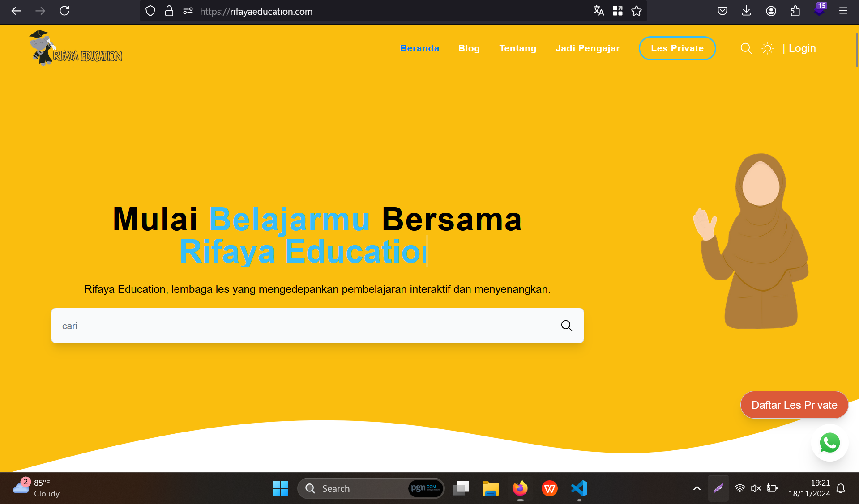Image resolution: width=859 pixels, height=504 pixels.
Task: Click the search icon inside the cari field
Action: click(566, 326)
